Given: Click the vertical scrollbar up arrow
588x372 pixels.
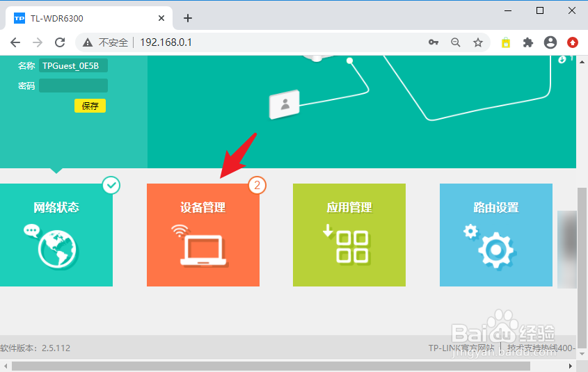Looking at the screenshot, I should click(582, 61).
